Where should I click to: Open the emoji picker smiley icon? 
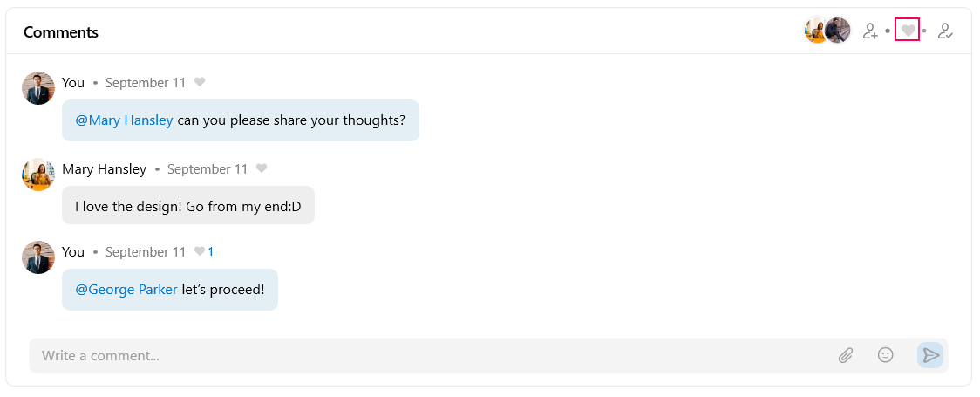tap(886, 355)
